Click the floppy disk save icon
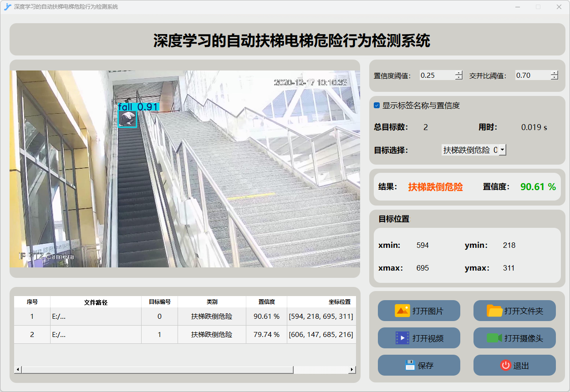Viewport: 570px width, 392px height. [410, 365]
